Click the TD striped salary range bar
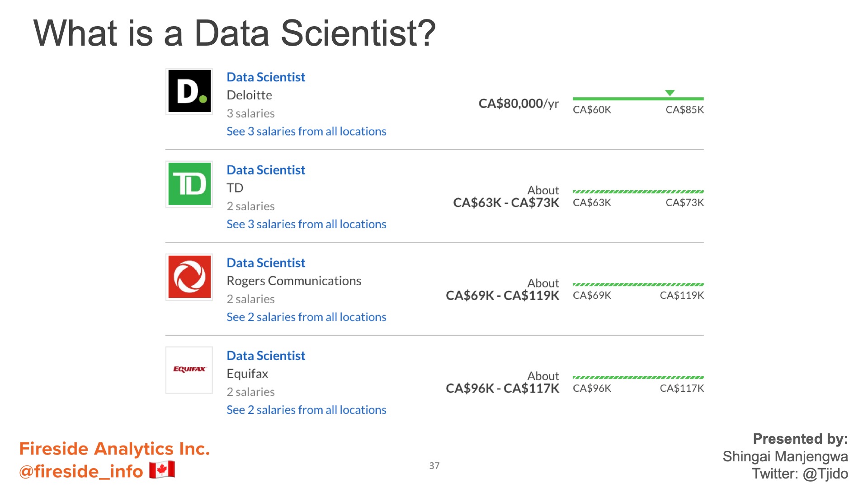The image size is (868, 488). (x=638, y=192)
